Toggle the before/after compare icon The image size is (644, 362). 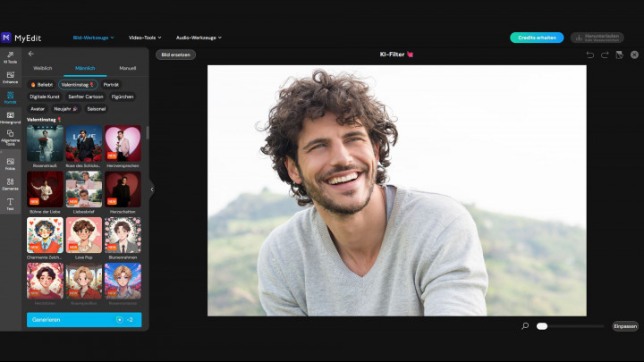tap(619, 55)
